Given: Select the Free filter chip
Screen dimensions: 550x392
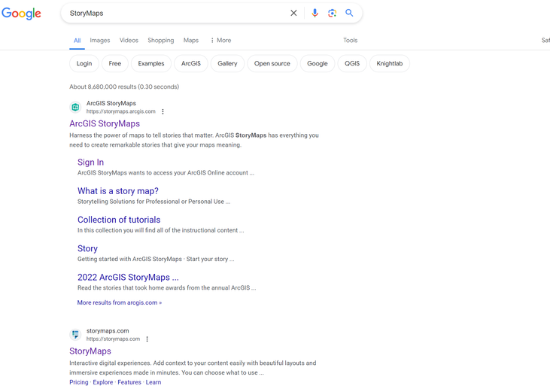Looking at the screenshot, I should click(114, 63).
